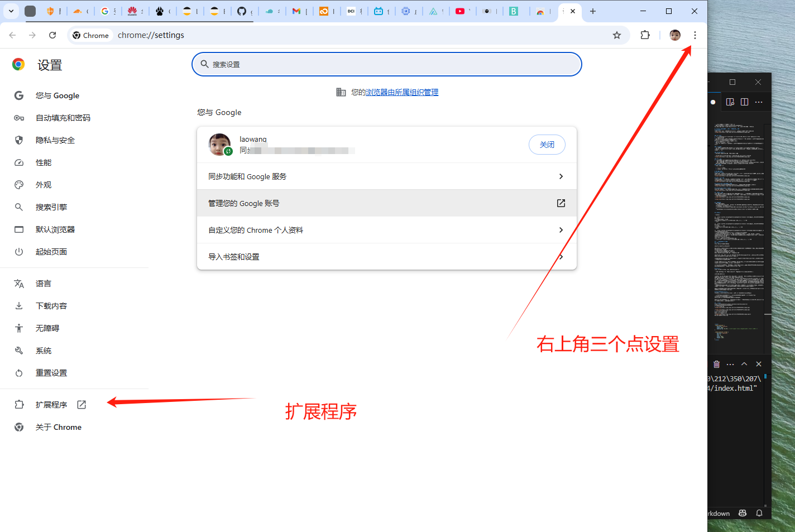Click the profile avatar in toolbar

click(x=675, y=35)
